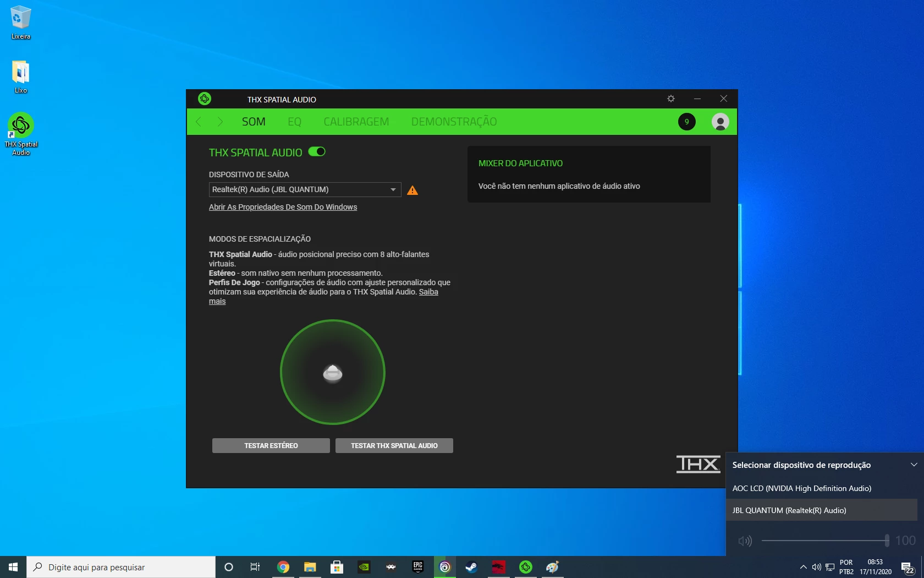Open the user account avatar

[x=720, y=122]
